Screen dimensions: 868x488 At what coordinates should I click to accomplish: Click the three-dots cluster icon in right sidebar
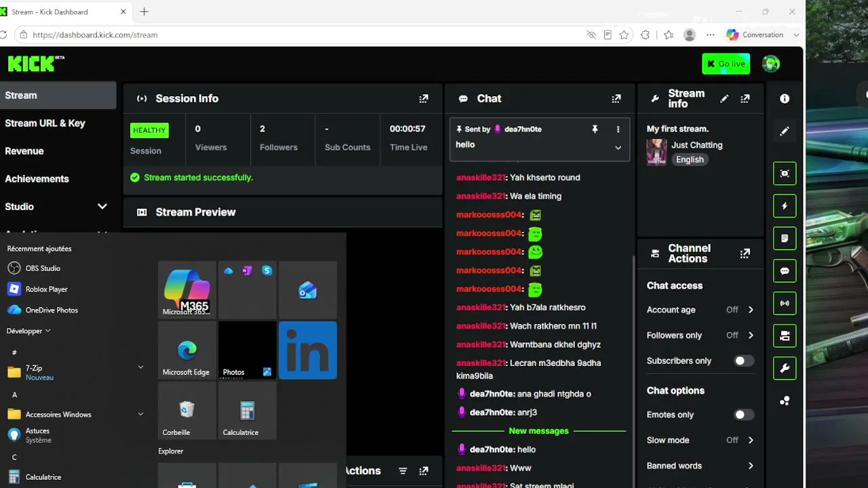785,401
